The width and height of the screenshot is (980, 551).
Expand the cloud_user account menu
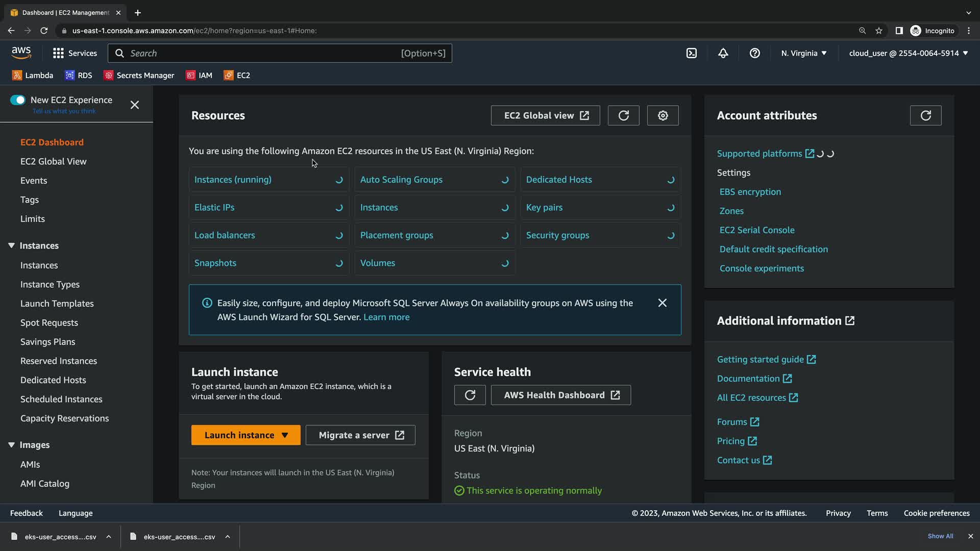pyautogui.click(x=908, y=53)
